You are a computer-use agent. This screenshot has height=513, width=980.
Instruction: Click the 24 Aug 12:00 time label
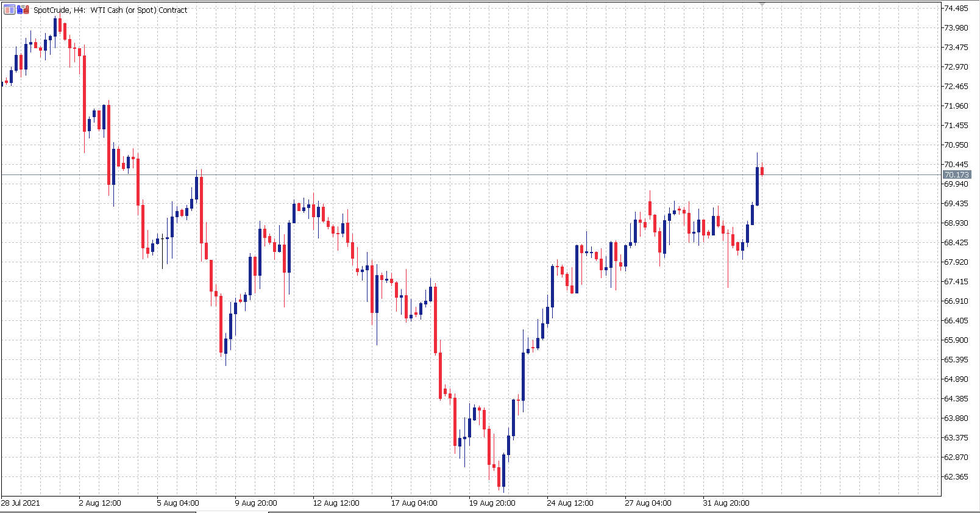[x=570, y=503]
